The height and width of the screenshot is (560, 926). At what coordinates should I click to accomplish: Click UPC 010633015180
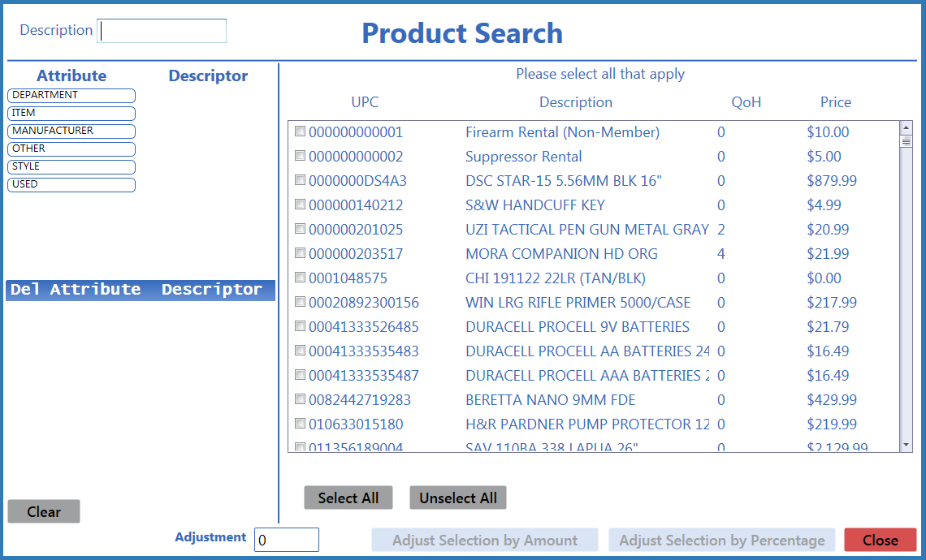click(x=356, y=424)
